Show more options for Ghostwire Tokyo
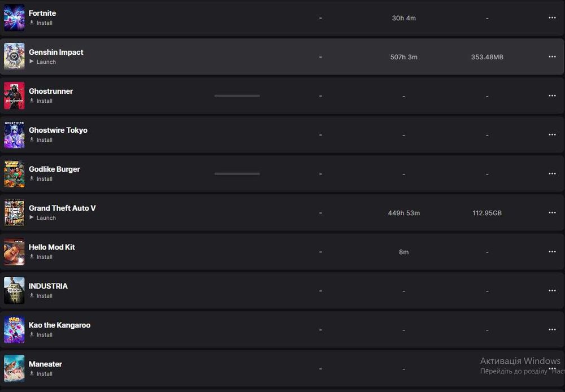This screenshot has width=565, height=392. (x=552, y=134)
